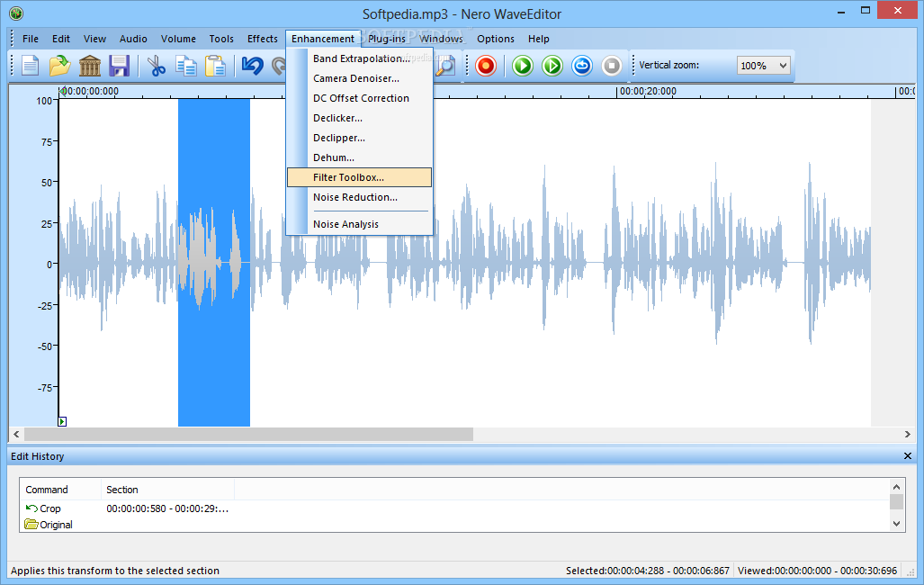Open the Options menu

coord(495,39)
